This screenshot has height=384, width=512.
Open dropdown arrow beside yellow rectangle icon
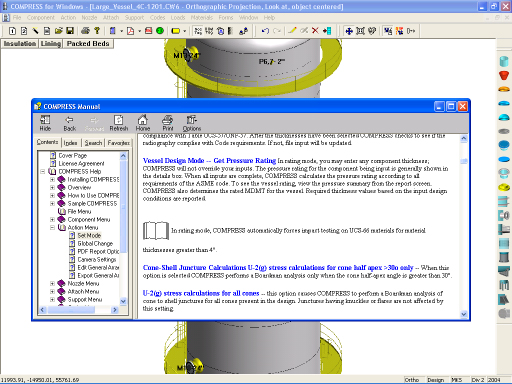pos(184,31)
